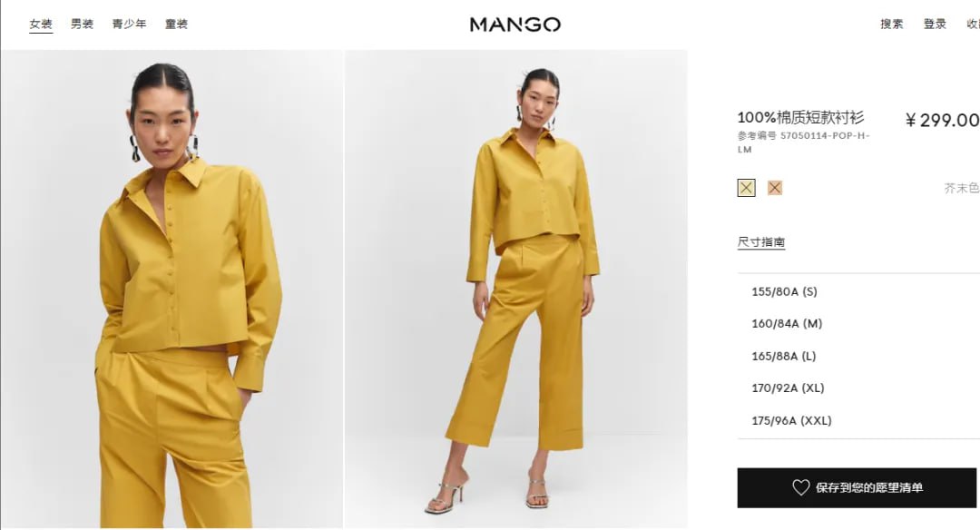Click 保存到您的愿望清单 button
This screenshot has height=530, width=980.
pyautogui.click(x=857, y=487)
